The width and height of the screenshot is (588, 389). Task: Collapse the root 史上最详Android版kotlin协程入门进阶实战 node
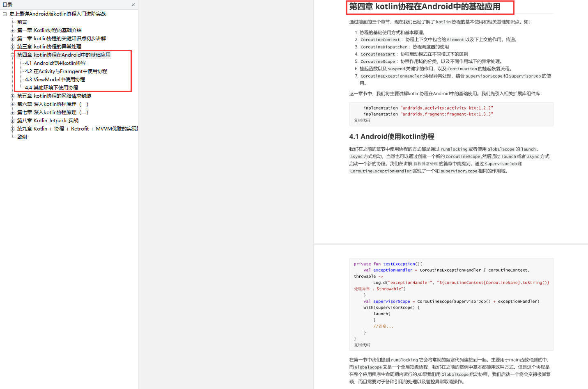tap(5, 14)
